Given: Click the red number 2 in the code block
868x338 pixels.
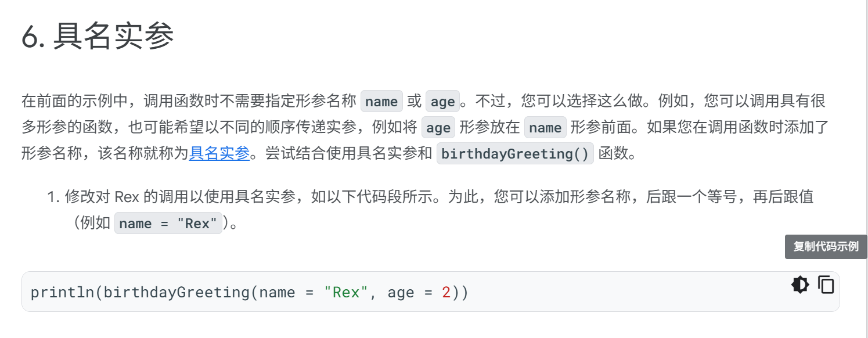Looking at the screenshot, I should (446, 292).
